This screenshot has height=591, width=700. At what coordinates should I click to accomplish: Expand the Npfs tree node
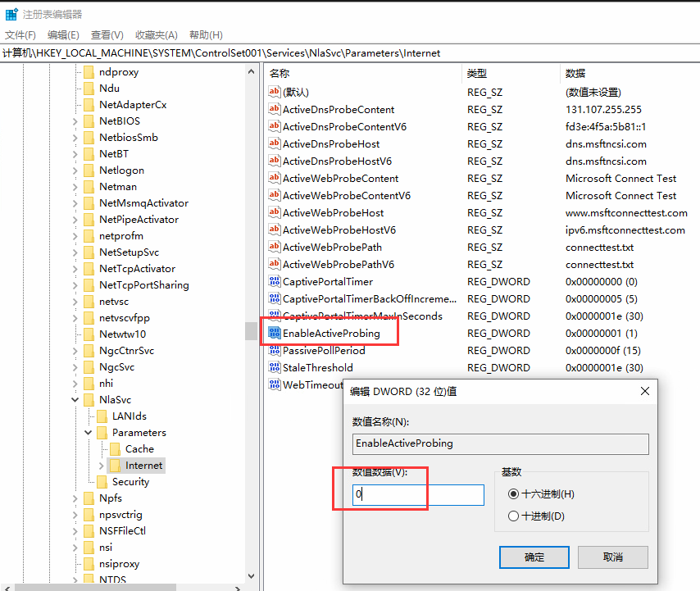tap(75, 498)
